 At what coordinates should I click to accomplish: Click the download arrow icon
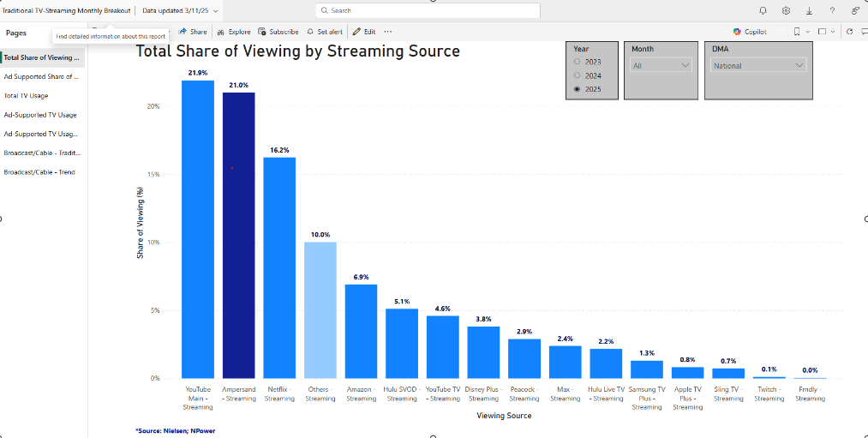pos(809,10)
